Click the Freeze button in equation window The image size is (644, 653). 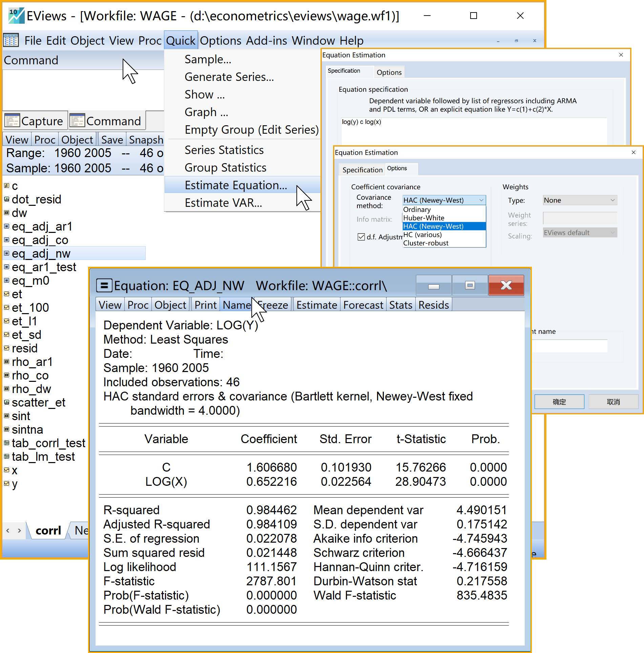[273, 305]
